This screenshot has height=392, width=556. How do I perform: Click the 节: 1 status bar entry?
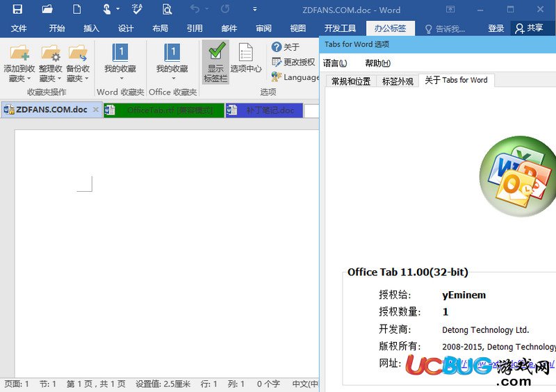[48, 384]
